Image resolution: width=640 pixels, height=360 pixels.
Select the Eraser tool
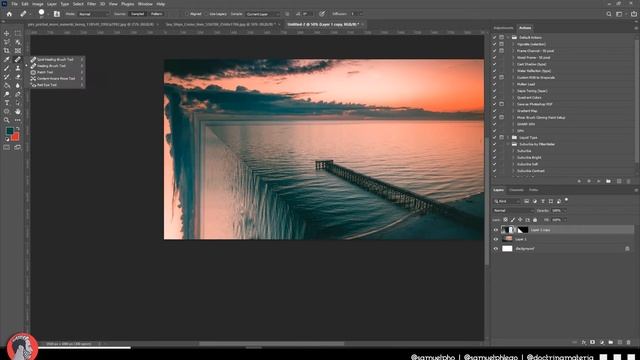click(18, 77)
